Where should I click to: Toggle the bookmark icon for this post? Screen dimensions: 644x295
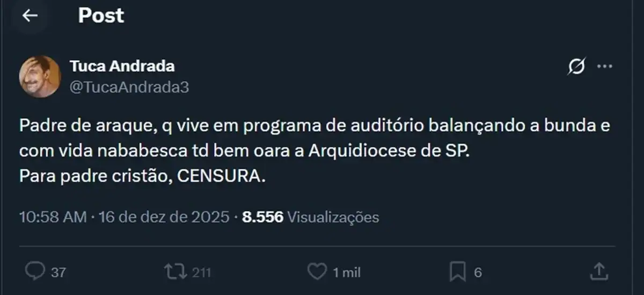coord(458,272)
